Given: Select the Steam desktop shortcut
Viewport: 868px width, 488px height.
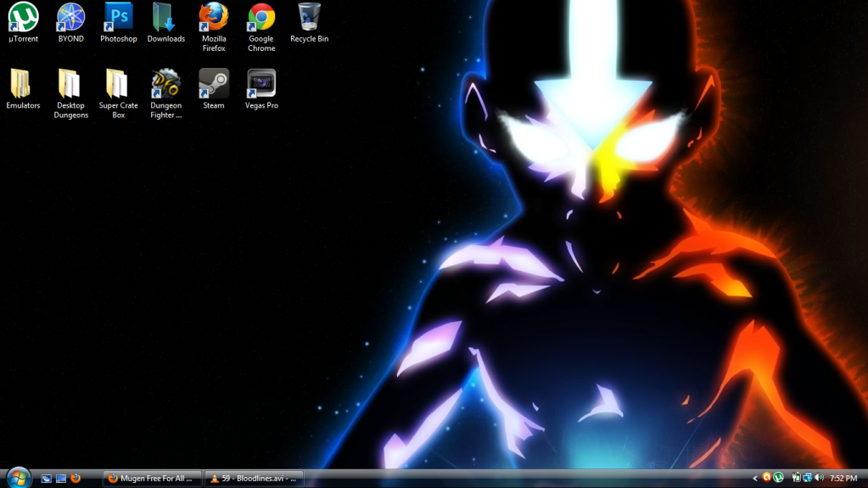Looking at the screenshot, I should (214, 89).
